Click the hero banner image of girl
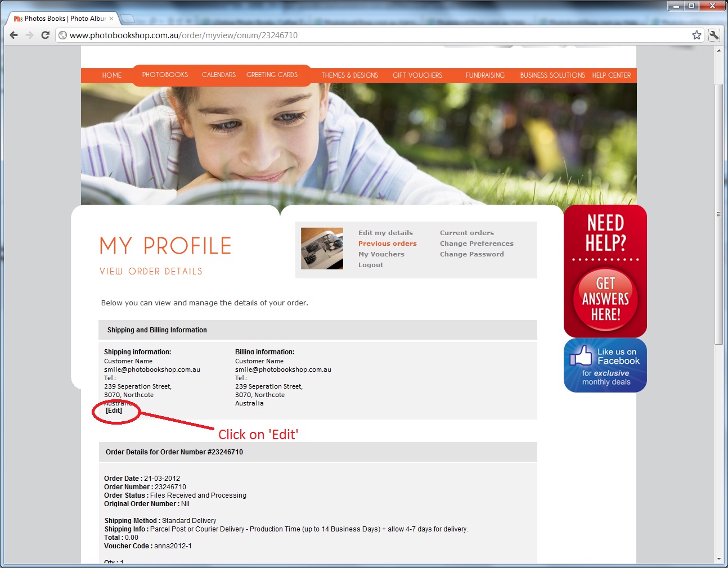This screenshot has width=728, height=568. 359,144
